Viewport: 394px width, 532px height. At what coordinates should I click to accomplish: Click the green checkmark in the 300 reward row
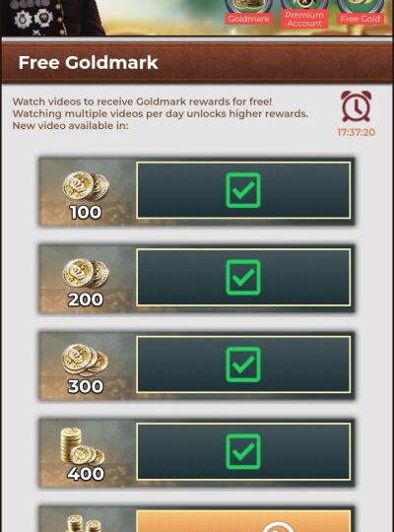point(243,365)
